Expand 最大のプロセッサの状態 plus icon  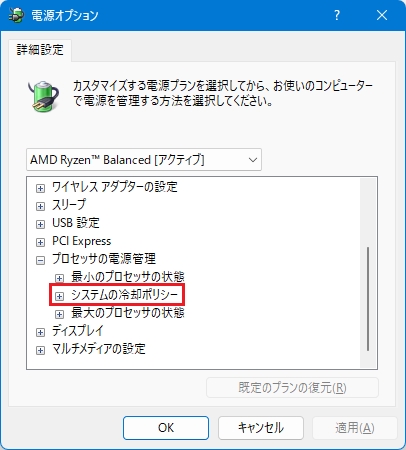pos(59,314)
